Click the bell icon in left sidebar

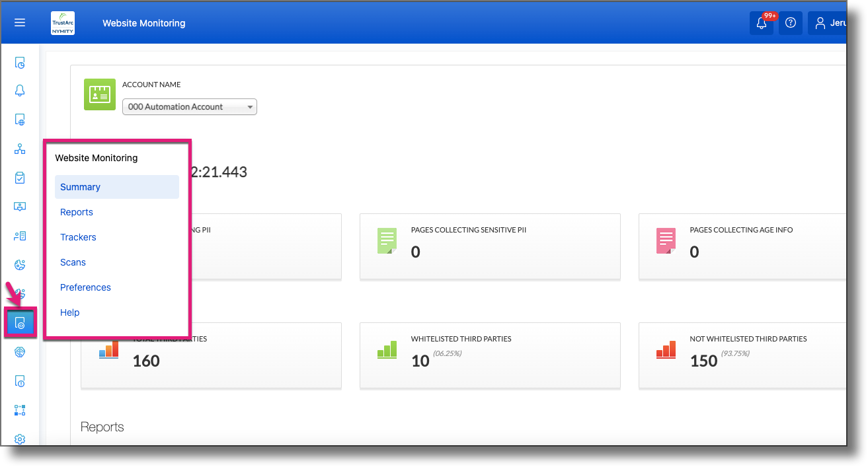(x=20, y=90)
